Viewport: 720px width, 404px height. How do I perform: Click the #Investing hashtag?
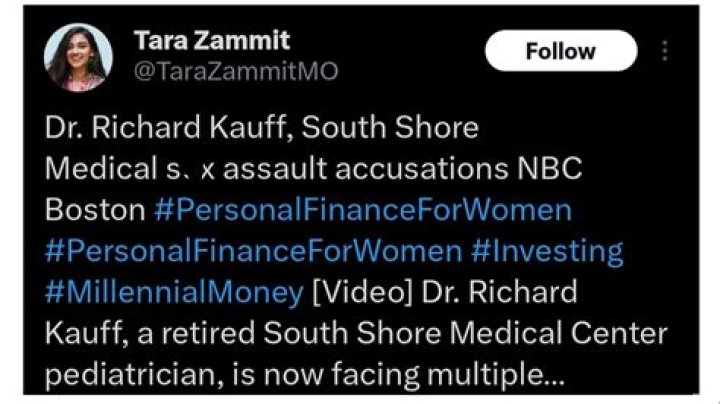coord(546,251)
